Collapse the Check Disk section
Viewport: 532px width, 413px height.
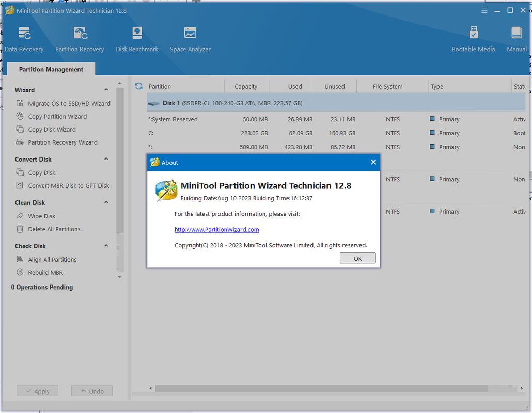[x=106, y=246]
